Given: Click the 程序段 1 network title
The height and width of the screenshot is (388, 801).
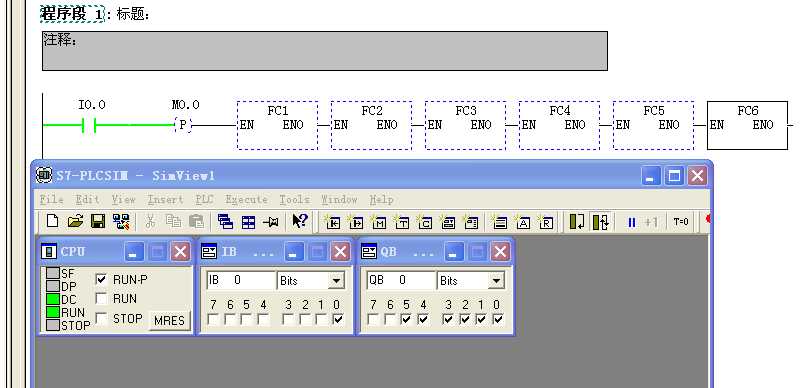Looking at the screenshot, I should tap(72, 14).
